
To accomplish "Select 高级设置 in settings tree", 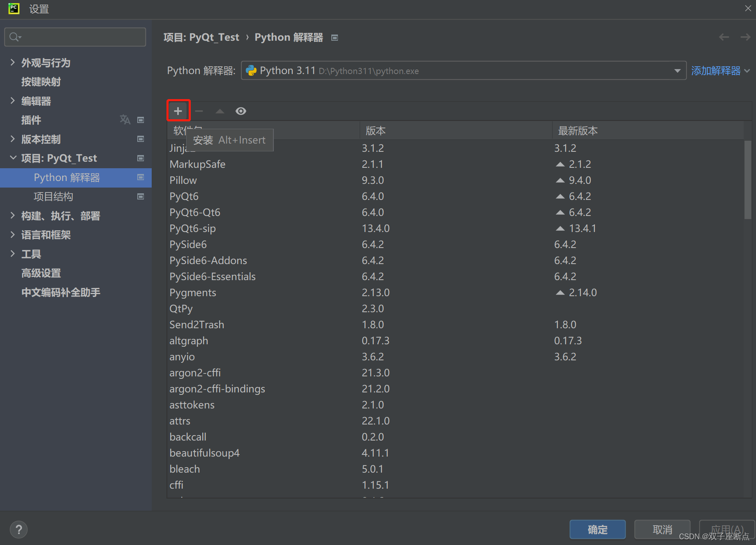I will 41,273.
